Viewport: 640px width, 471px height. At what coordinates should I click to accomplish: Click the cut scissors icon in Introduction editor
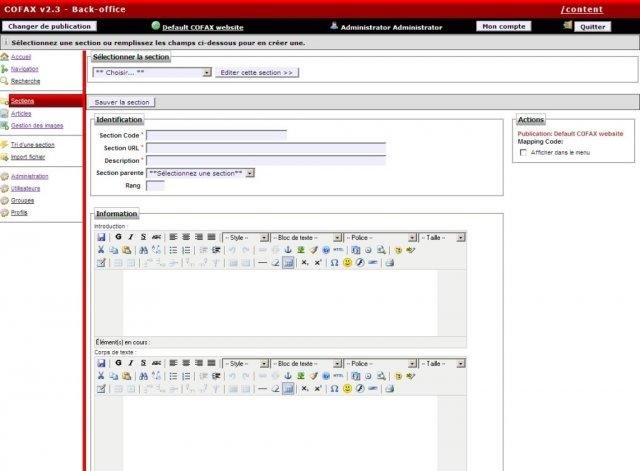tap(101, 250)
